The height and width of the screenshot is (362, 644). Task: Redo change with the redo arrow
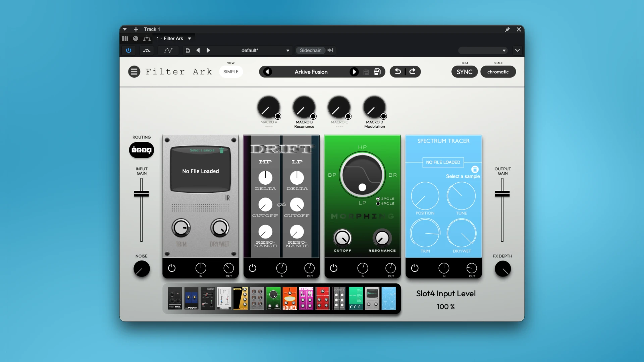click(x=413, y=71)
